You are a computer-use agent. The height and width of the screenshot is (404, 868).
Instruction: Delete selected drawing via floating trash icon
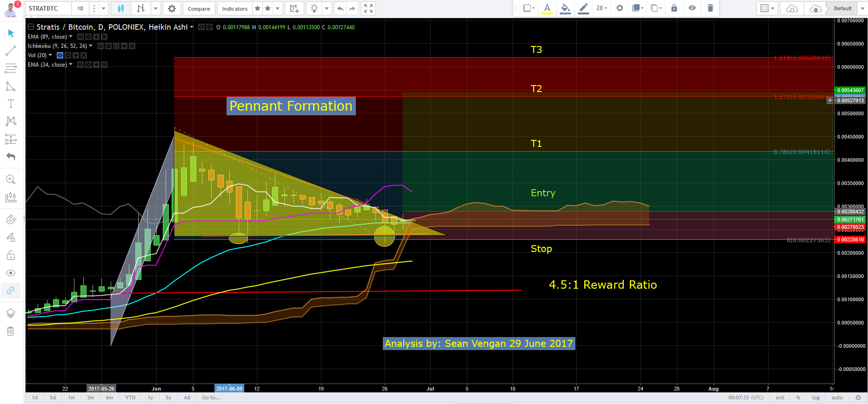pos(710,8)
